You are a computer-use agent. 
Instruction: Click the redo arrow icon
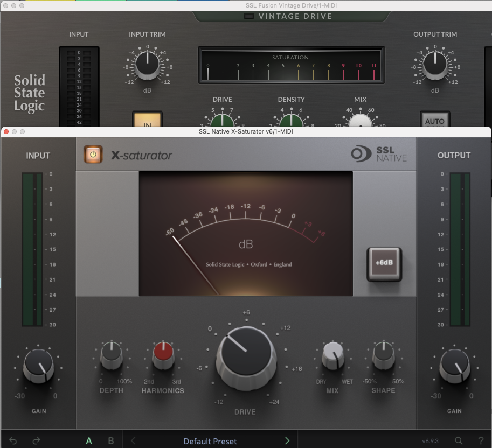coord(36,440)
